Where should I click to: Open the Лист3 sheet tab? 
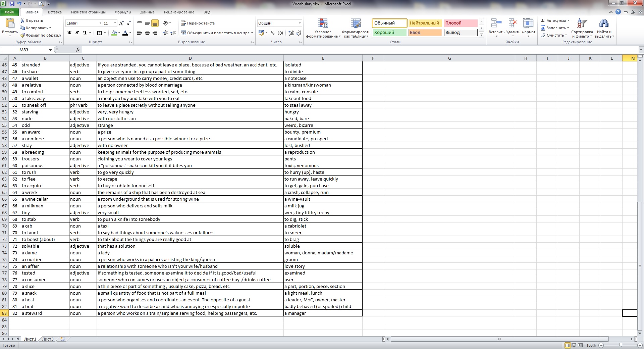(x=48, y=339)
